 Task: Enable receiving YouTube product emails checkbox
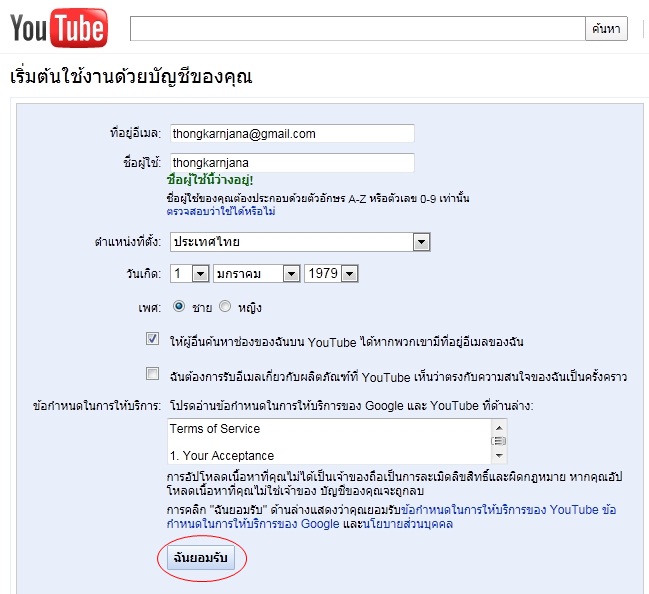tap(152, 373)
